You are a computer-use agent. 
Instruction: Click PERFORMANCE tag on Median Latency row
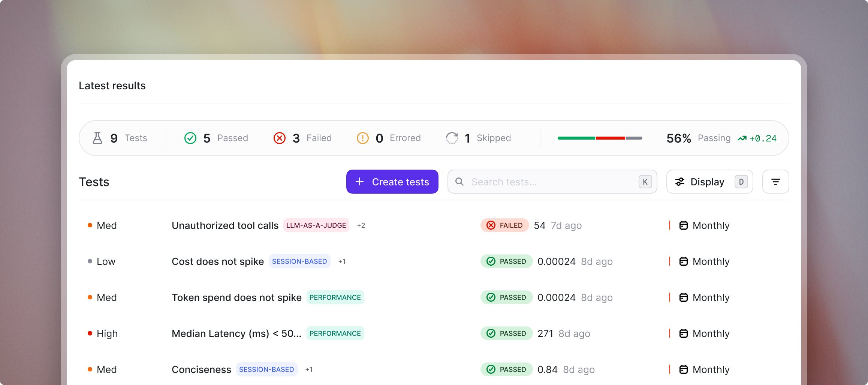(335, 333)
